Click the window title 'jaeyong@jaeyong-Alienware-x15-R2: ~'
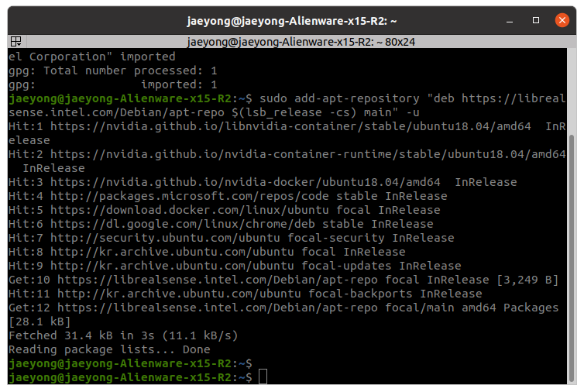 click(292, 21)
